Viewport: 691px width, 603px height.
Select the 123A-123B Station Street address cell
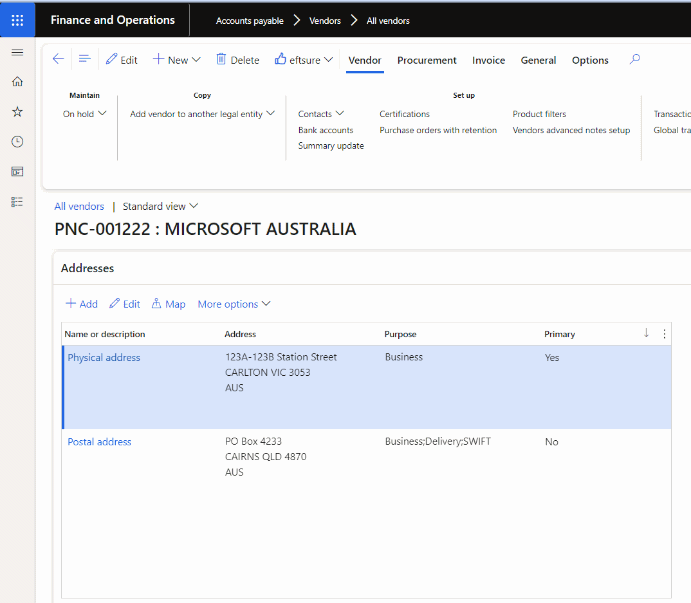(x=281, y=372)
